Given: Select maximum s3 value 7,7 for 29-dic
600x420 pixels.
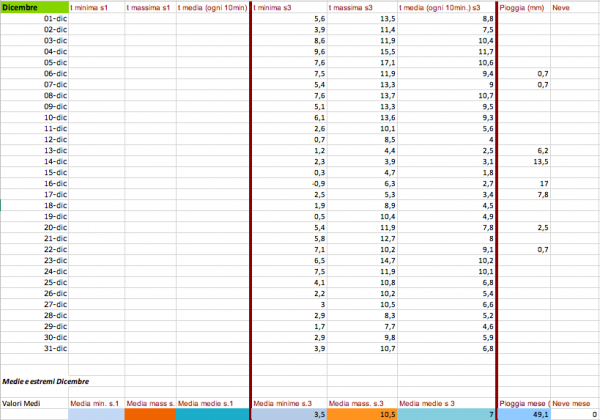Looking at the screenshot, I should [362, 326].
